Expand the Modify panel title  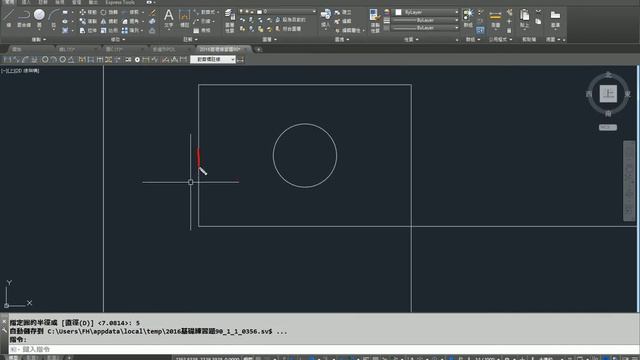click(118, 40)
